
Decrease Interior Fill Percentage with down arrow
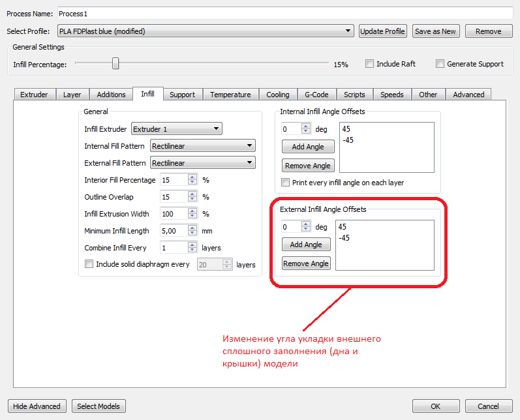(192, 183)
